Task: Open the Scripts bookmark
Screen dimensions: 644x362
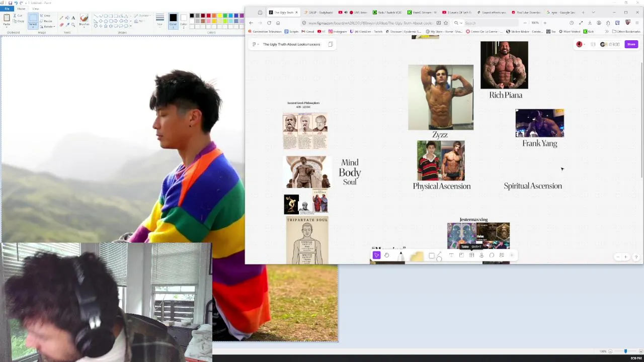Action: (292, 32)
